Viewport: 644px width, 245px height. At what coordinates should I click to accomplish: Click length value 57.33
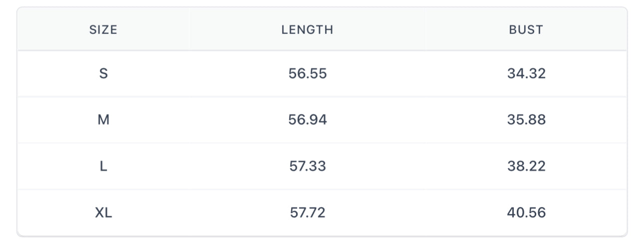coord(308,166)
